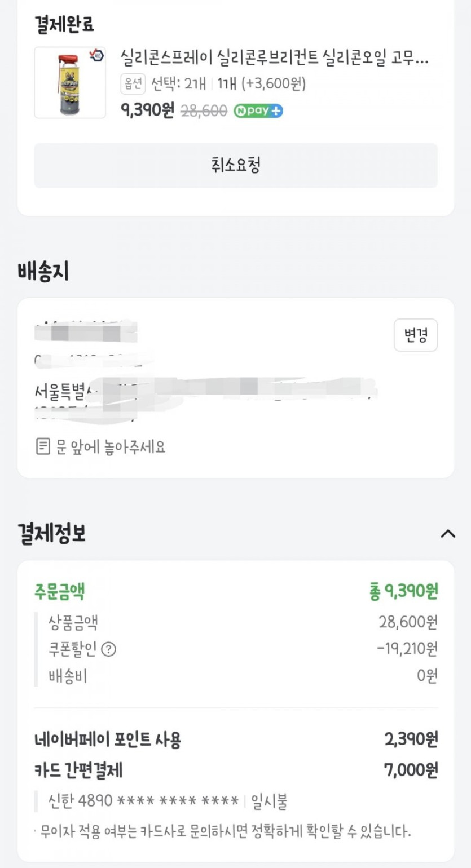The height and width of the screenshot is (868, 471).
Task: Click the Npay plus badge icon
Action: (258, 111)
